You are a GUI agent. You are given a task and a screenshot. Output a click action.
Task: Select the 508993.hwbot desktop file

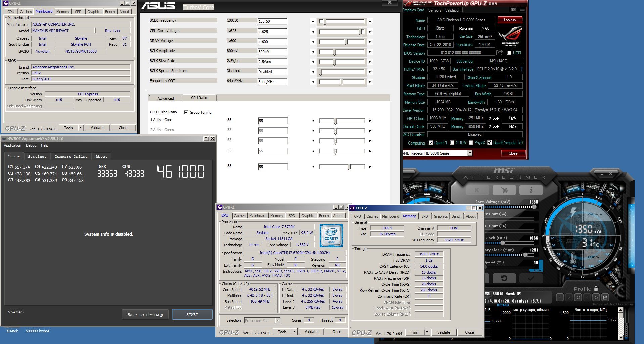38,331
